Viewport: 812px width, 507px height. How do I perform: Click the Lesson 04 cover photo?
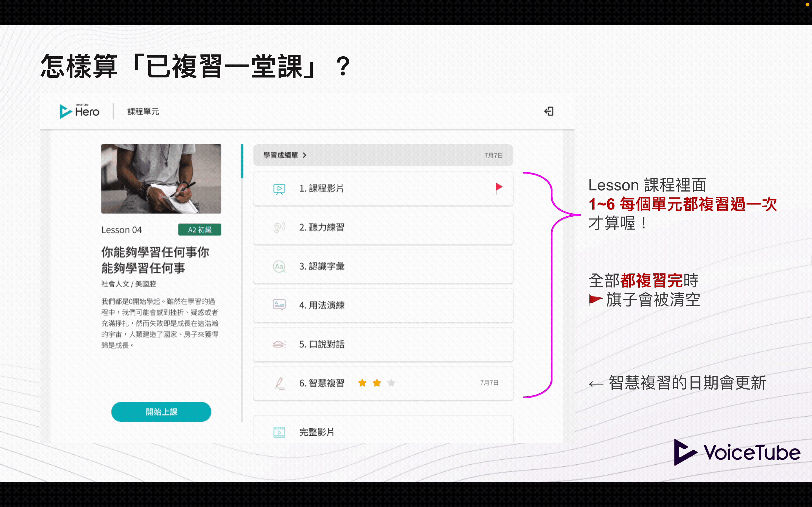[161, 179]
